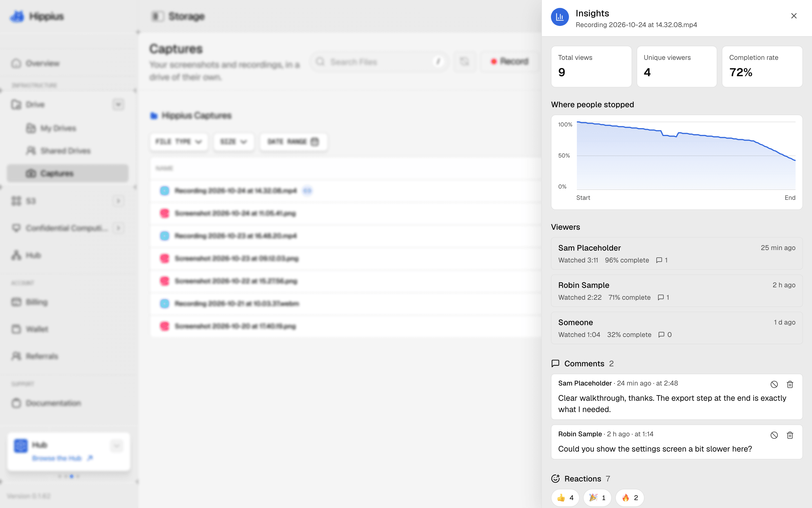Click the Comments section icon
Image resolution: width=812 pixels, height=508 pixels.
(x=555, y=364)
